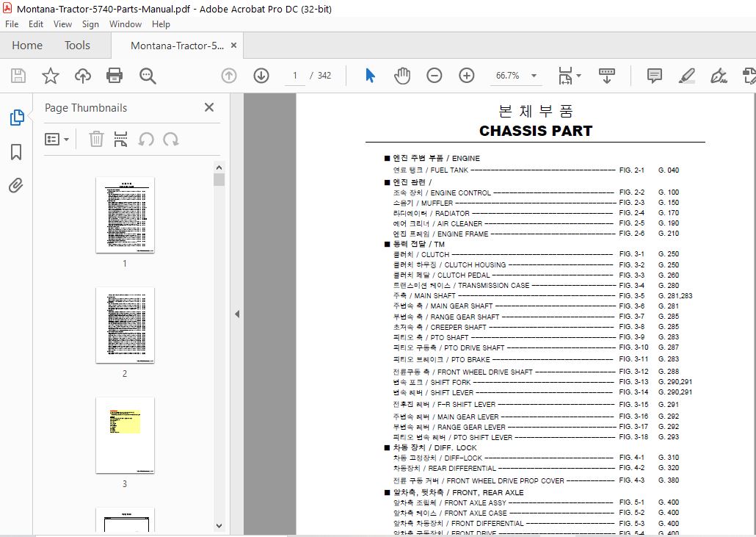This screenshot has width=756, height=537.
Task: Zoom in with plus button
Action: [x=466, y=76]
